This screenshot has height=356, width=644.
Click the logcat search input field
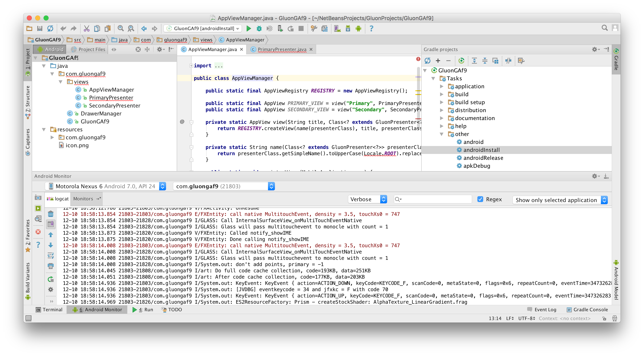(435, 199)
